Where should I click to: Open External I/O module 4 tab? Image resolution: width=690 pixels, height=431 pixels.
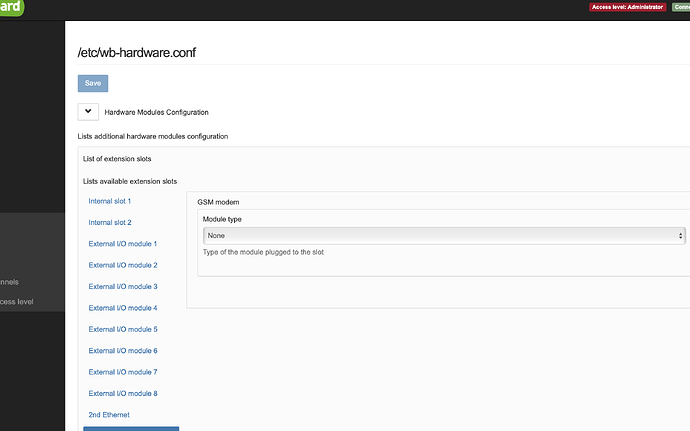click(123, 308)
